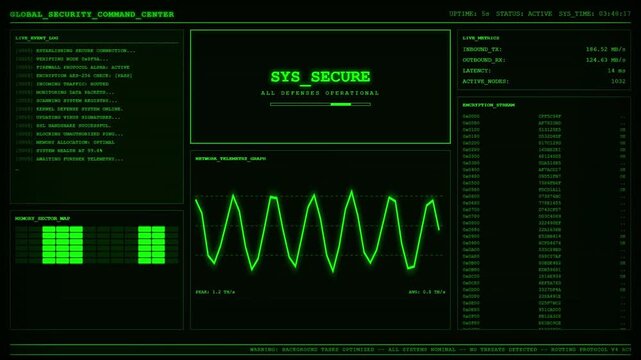The image size is (641, 360).
Task: Click the LIVE_METRICS panel heading
Action: pos(481,38)
